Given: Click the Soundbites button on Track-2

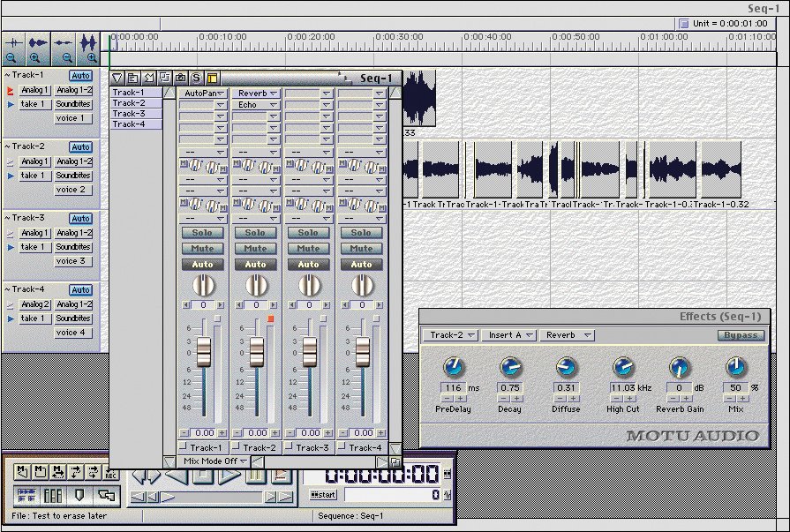Looking at the screenshot, I should pyautogui.click(x=73, y=176).
